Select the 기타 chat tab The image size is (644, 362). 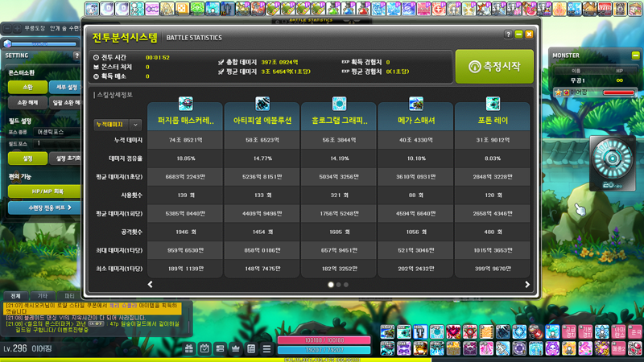[43, 295]
